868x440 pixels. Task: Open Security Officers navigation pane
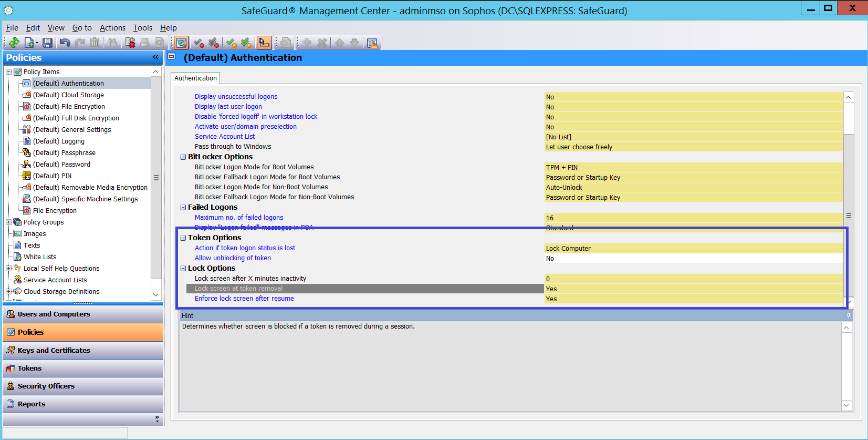(x=83, y=386)
